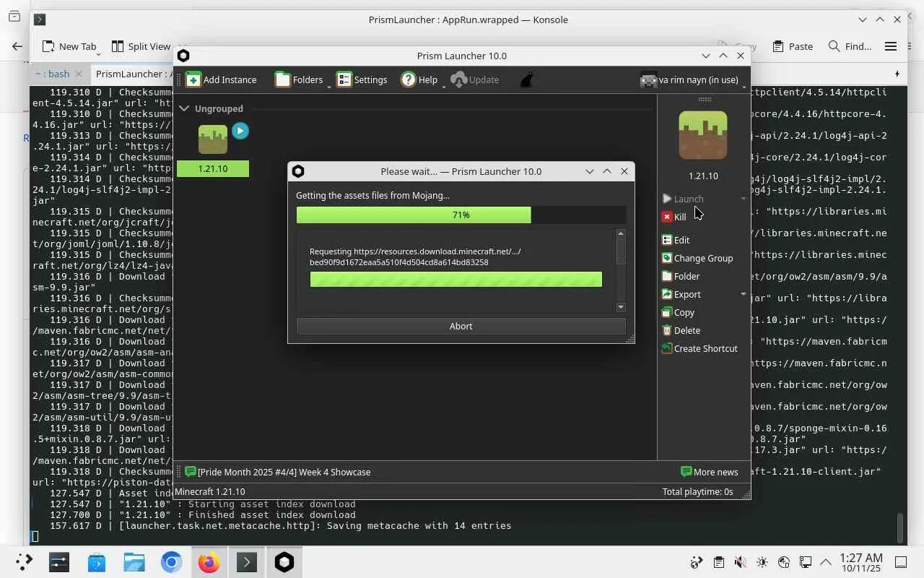The width and height of the screenshot is (924, 578).
Task: Switch to Prism Launcher in the taskbar
Action: tap(284, 562)
